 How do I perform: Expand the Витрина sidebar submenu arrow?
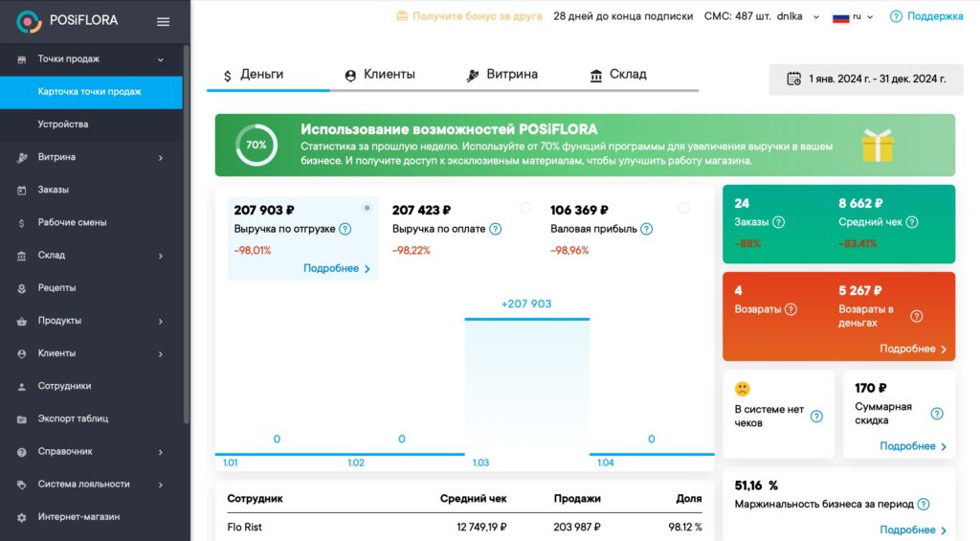pos(161,158)
